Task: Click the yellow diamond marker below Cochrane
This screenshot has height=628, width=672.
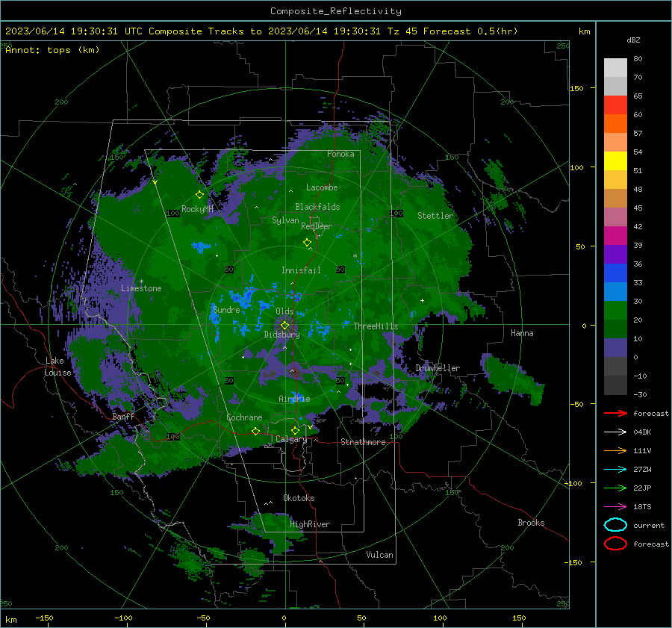Action: coord(256,431)
